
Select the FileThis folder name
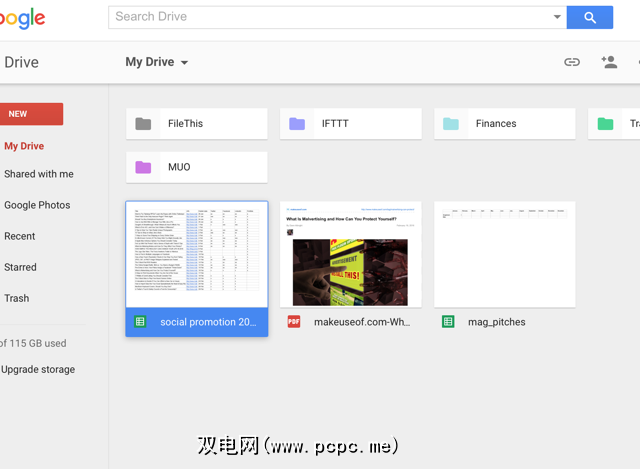[x=185, y=124]
